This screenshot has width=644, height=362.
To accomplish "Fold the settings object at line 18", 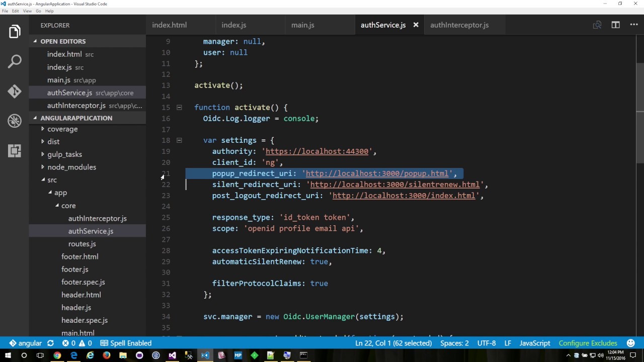I will pos(179,140).
